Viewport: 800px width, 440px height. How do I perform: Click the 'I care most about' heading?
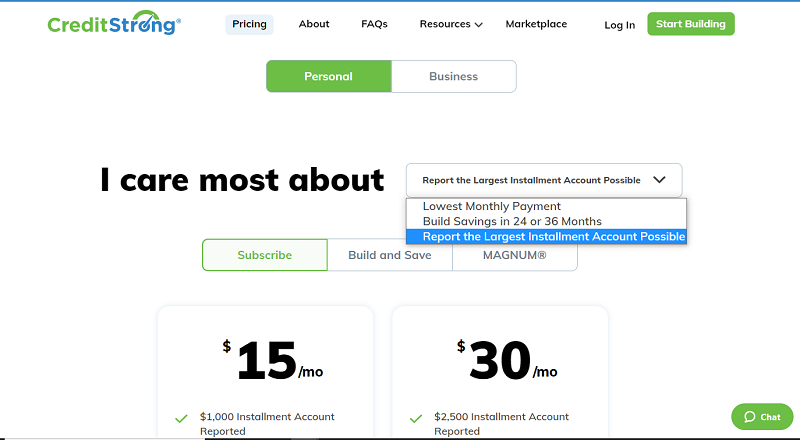tap(242, 180)
